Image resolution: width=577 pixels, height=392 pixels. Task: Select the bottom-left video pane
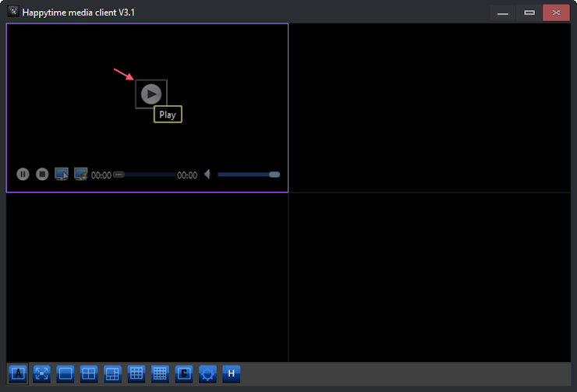pos(147,277)
